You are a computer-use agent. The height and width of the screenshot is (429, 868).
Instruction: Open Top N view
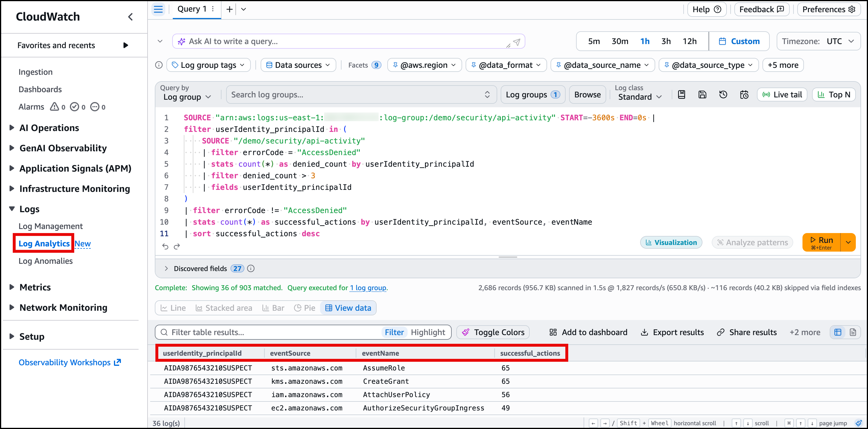point(834,95)
